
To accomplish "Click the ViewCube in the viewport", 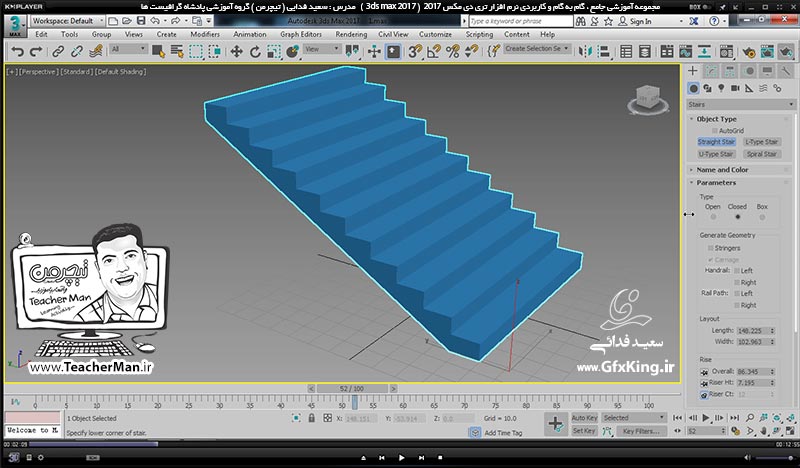I will pyautogui.click(x=647, y=99).
